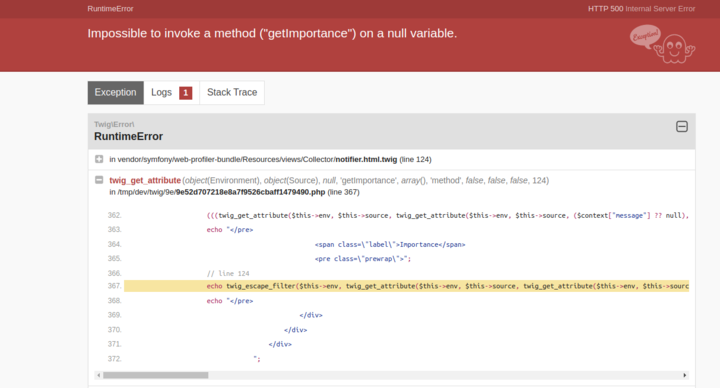Open the Stack Trace tab
Screen dimensions: 720x388
click(232, 92)
